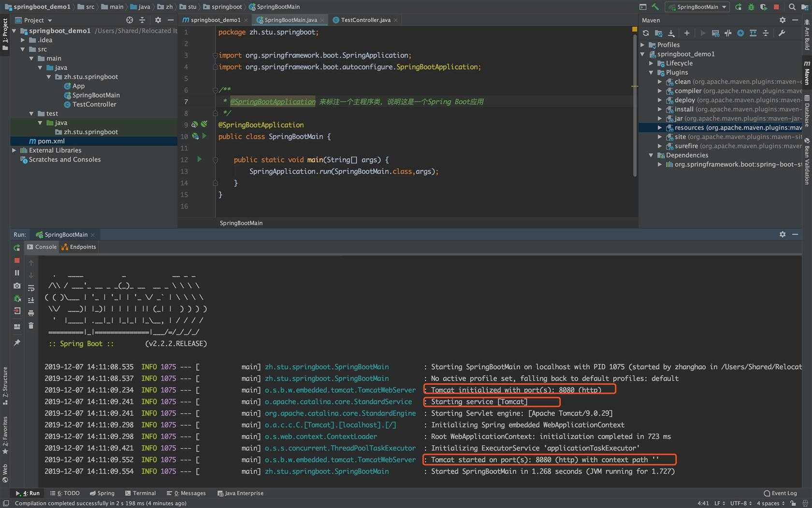Collapse the Maven Plugins node
Image resolution: width=812 pixels, height=508 pixels.
[651, 72]
